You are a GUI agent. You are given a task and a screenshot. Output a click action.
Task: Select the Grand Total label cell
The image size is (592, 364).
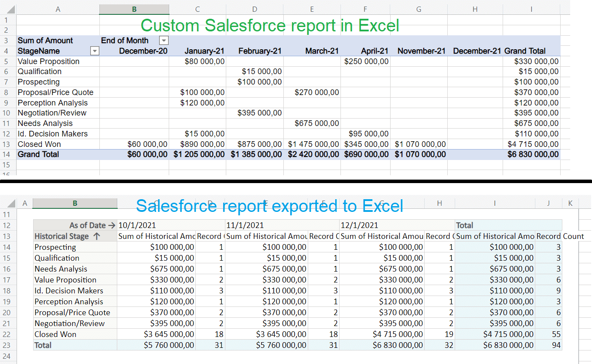tap(39, 154)
